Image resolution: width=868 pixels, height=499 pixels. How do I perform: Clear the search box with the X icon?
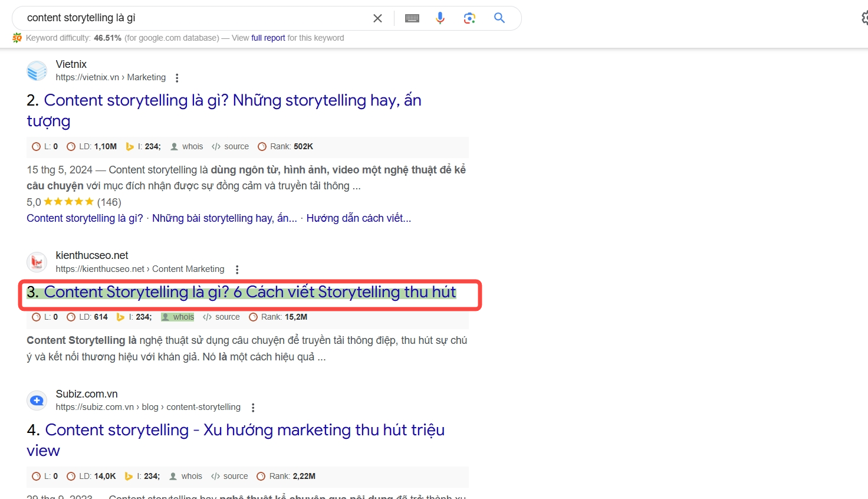coord(377,18)
